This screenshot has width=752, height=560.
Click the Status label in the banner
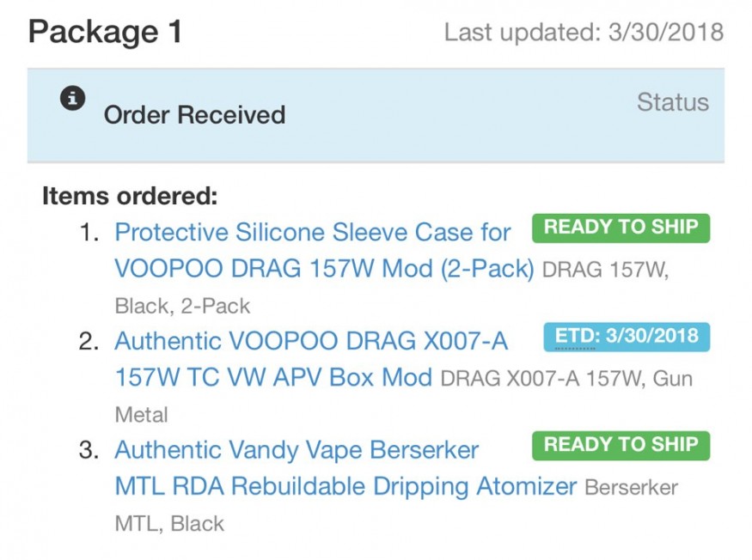point(673,103)
